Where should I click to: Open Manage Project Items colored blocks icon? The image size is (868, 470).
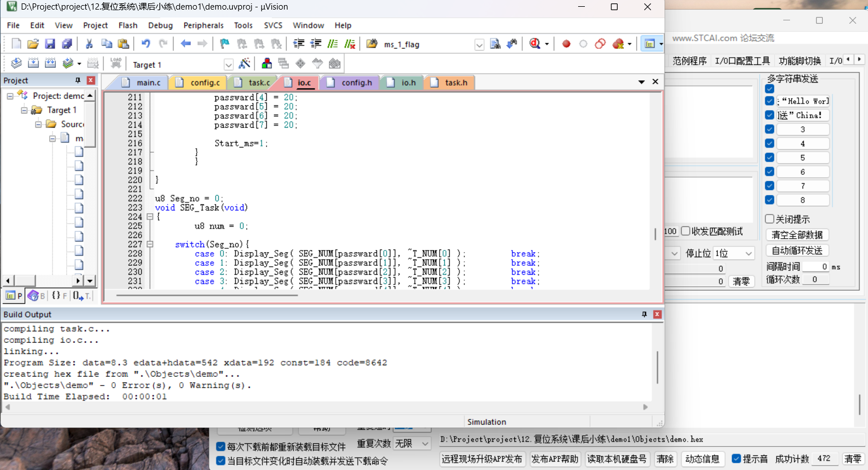[x=267, y=64]
